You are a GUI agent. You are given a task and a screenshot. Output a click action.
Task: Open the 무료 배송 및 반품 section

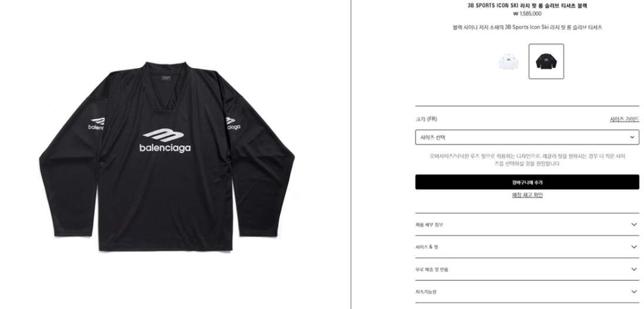click(527, 270)
